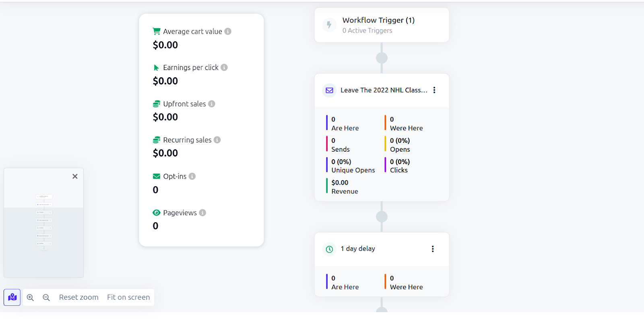Image resolution: width=644 pixels, height=319 pixels.
Task: Click Are Here stat in the delay step
Action: click(x=343, y=282)
